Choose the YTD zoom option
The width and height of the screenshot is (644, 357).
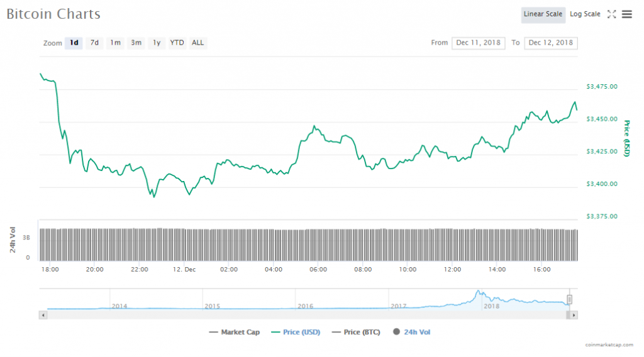pyautogui.click(x=177, y=43)
